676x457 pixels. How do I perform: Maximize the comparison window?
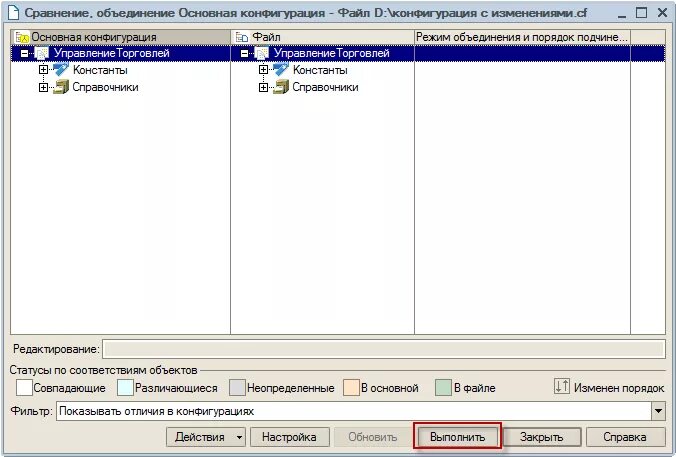[642, 13]
